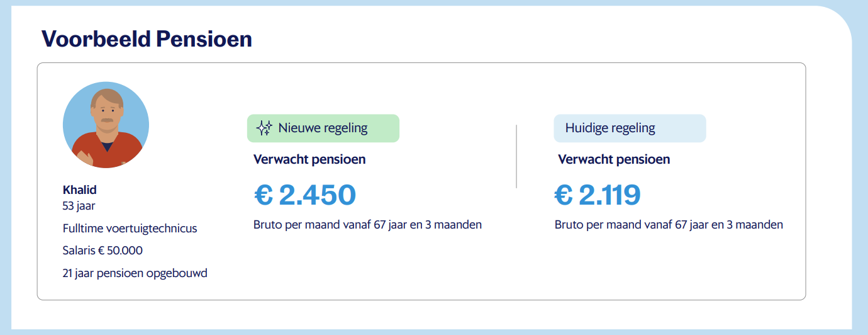Select the blue Huidige regeling badge
Screen dimensions: 868x335
point(630,128)
